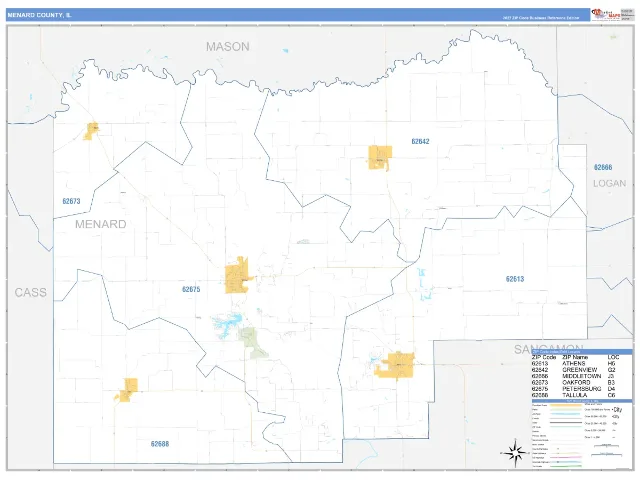The width and height of the screenshot is (640, 480).
Task: Click the Petersburg city area near 62675
Action: (x=238, y=275)
